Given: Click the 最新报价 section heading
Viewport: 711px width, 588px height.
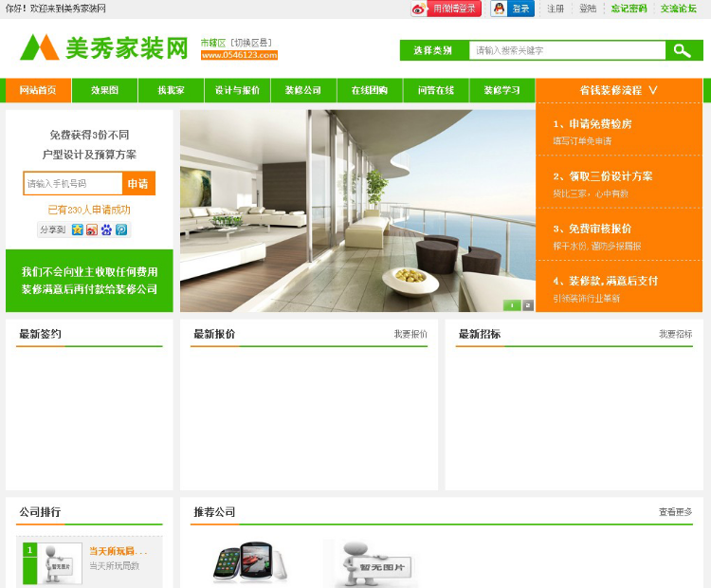Looking at the screenshot, I should point(214,335).
